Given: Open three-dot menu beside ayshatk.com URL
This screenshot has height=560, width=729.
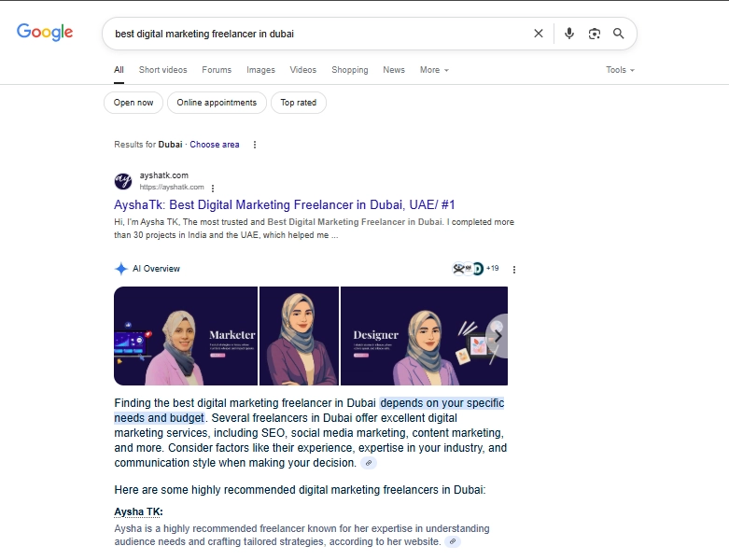Looking at the screenshot, I should (213, 188).
